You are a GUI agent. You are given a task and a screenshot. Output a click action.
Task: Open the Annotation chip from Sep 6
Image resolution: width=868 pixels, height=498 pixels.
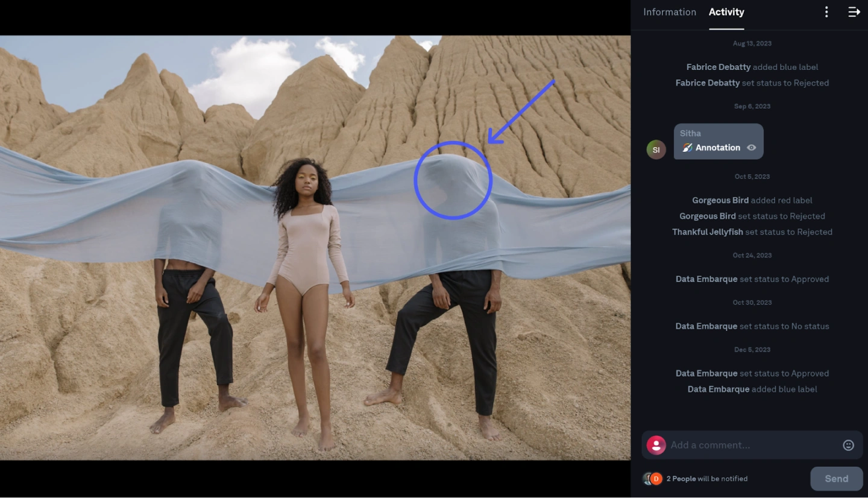(719, 141)
